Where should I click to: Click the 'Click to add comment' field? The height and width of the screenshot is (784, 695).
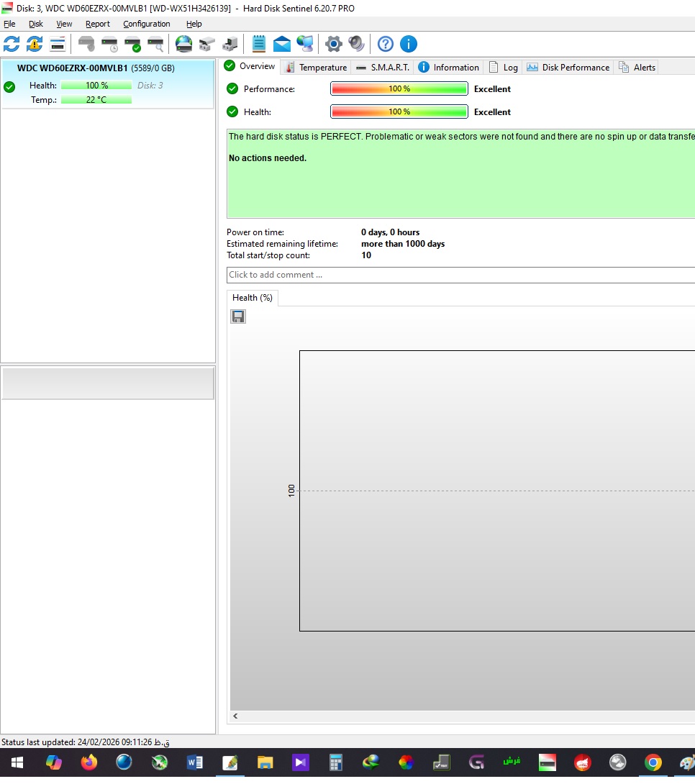click(x=460, y=275)
